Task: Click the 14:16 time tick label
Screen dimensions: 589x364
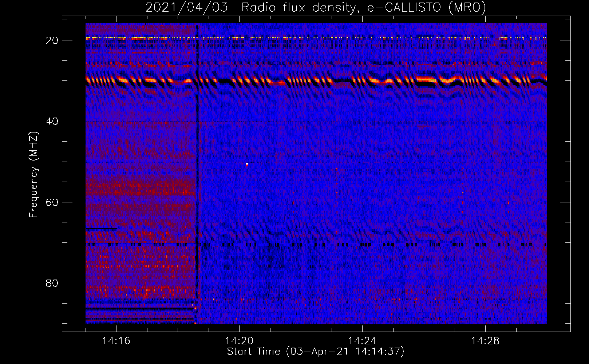Action: (x=116, y=341)
